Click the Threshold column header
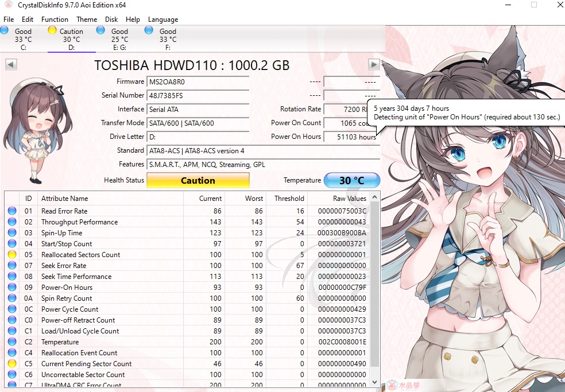565x392 pixels. [x=287, y=199]
